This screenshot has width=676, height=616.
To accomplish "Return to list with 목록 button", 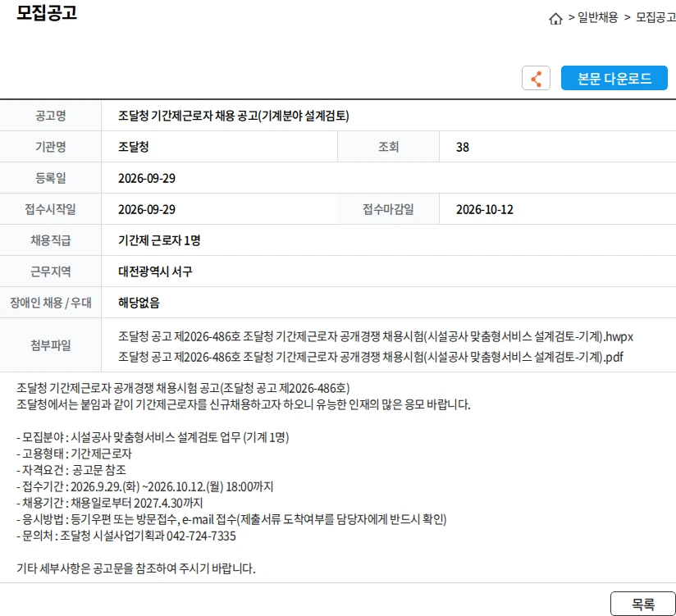I will 643,604.
